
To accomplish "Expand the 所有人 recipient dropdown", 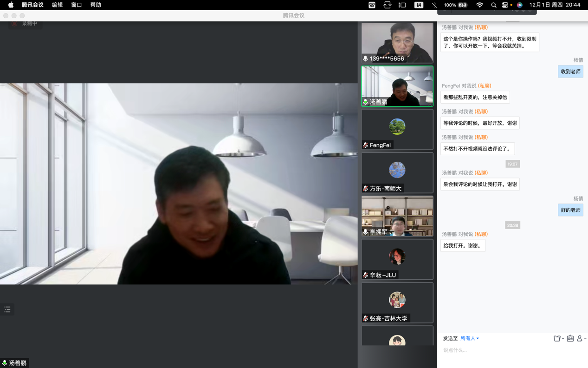I will 470,339.
